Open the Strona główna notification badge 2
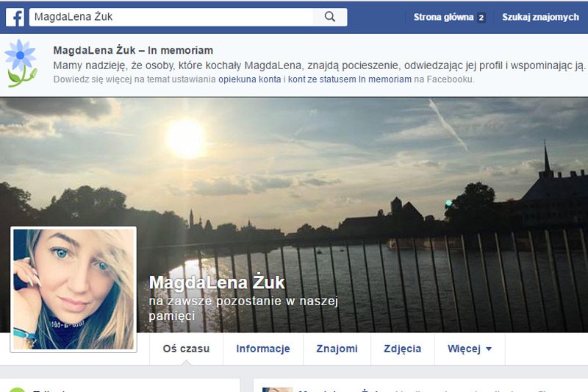 pyautogui.click(x=481, y=18)
